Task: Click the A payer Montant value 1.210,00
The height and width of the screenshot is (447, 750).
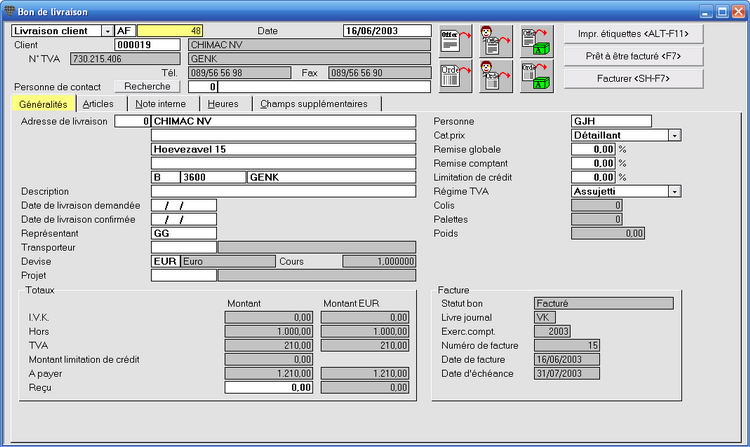Action: (x=269, y=373)
